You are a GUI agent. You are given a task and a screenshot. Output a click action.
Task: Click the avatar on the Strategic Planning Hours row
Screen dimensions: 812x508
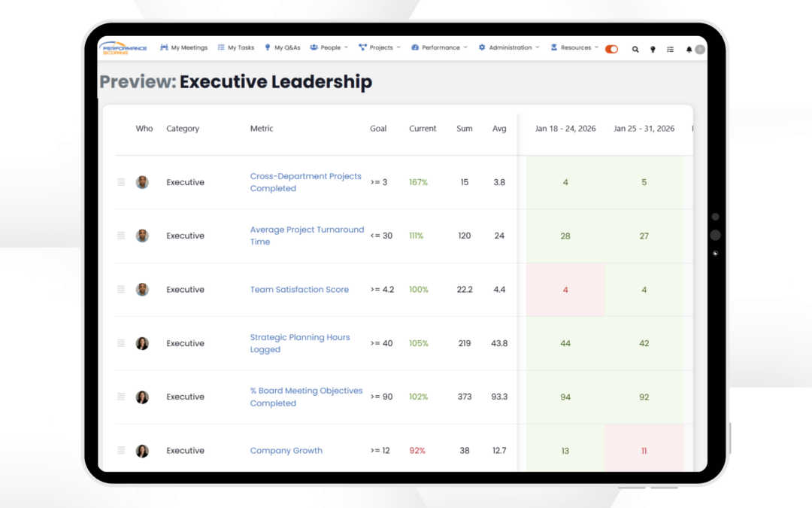[x=142, y=342]
